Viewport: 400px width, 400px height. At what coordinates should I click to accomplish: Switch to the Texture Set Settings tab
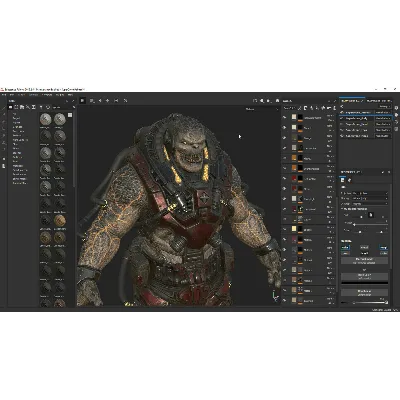point(378,101)
